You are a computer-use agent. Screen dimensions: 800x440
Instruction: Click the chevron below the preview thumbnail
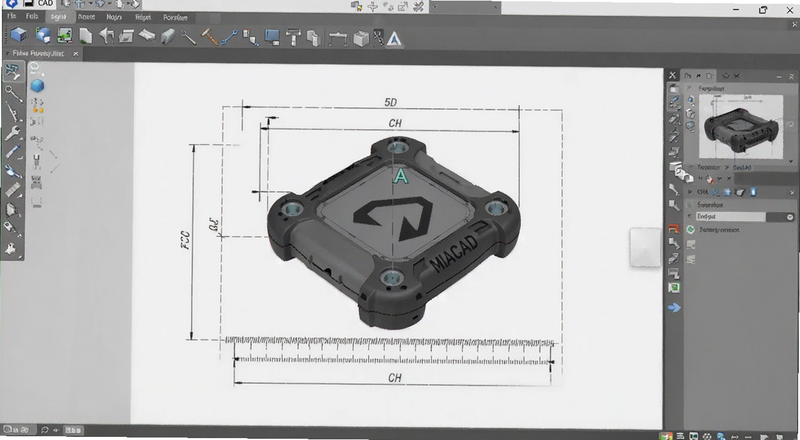click(791, 161)
